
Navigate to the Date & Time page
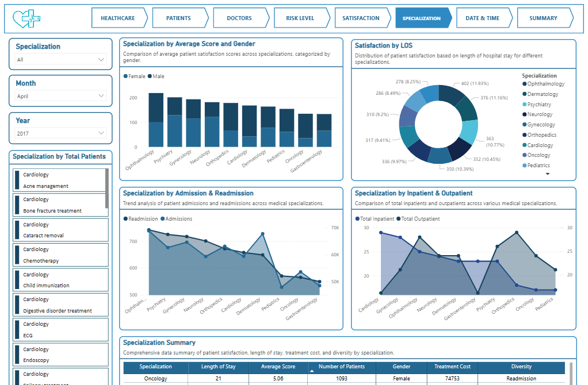click(482, 18)
